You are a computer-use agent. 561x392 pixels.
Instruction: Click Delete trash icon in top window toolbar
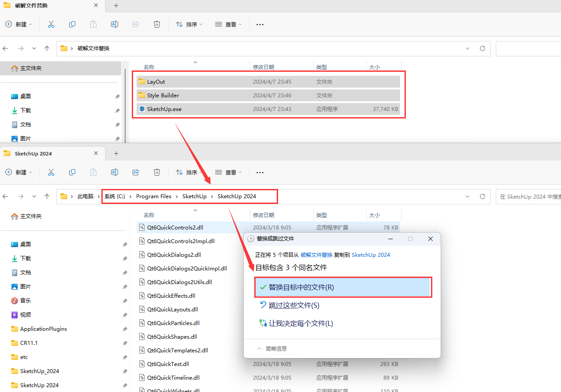point(157,24)
